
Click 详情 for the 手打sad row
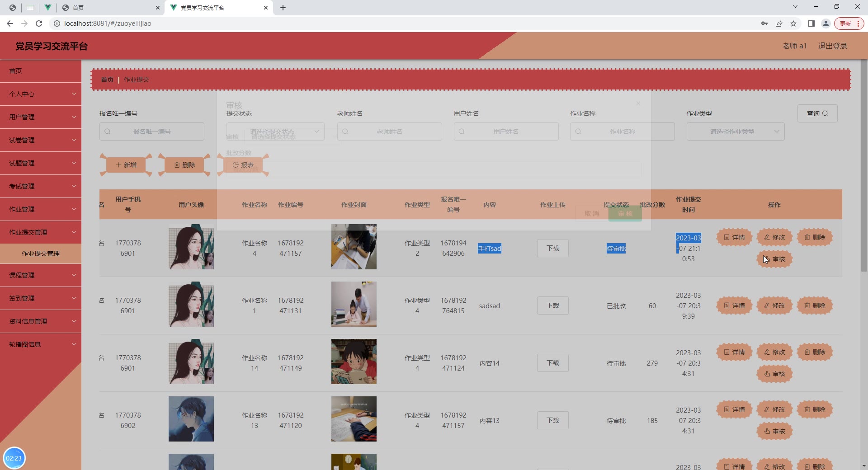pos(734,237)
